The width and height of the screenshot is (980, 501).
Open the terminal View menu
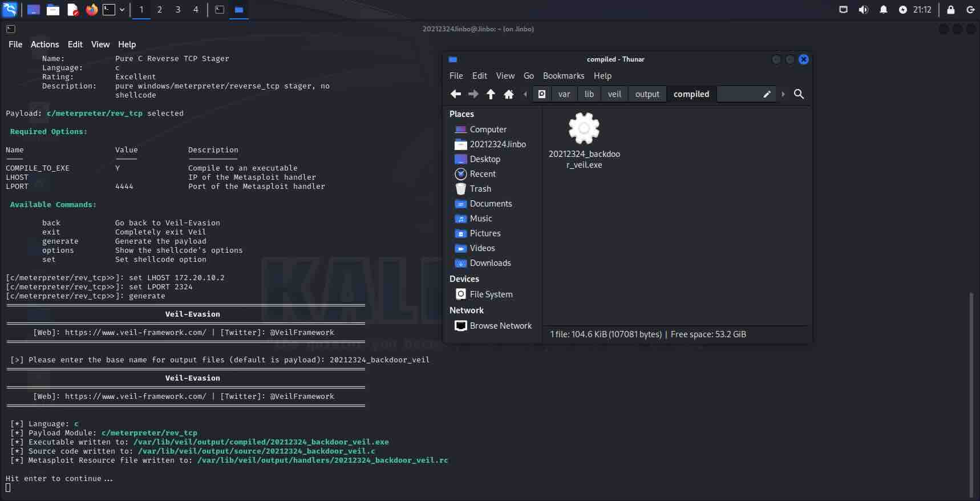pyautogui.click(x=100, y=45)
